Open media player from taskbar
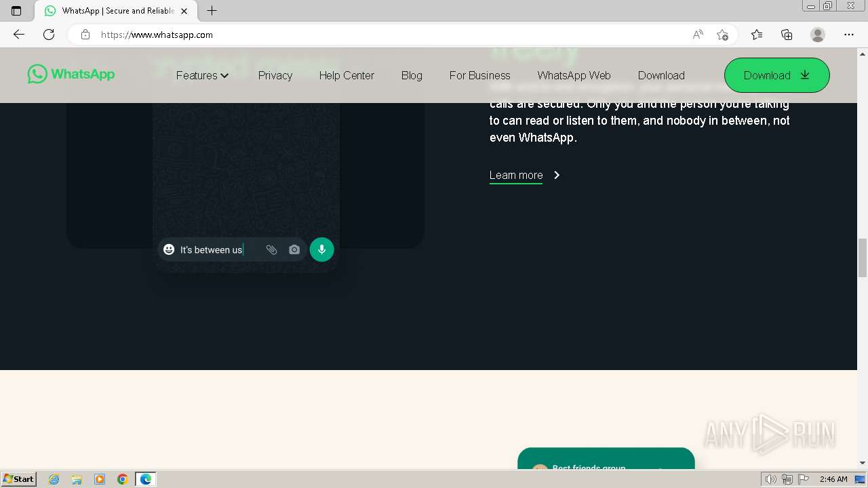 (x=100, y=479)
